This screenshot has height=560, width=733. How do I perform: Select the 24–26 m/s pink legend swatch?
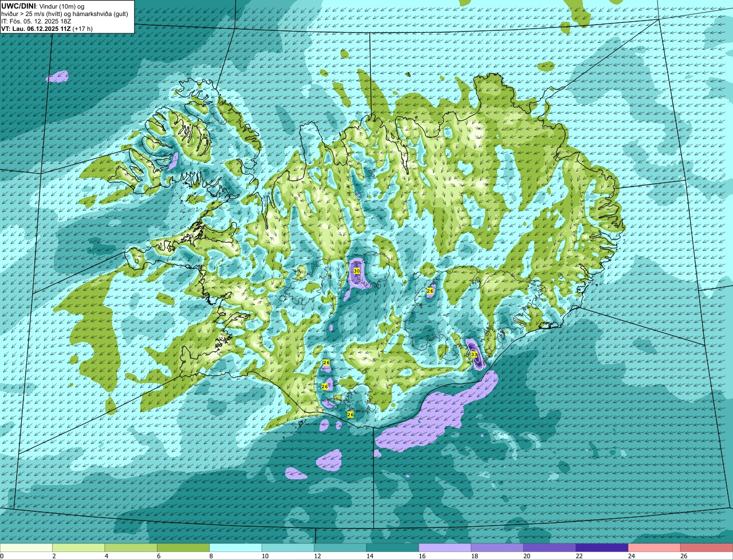655,548
